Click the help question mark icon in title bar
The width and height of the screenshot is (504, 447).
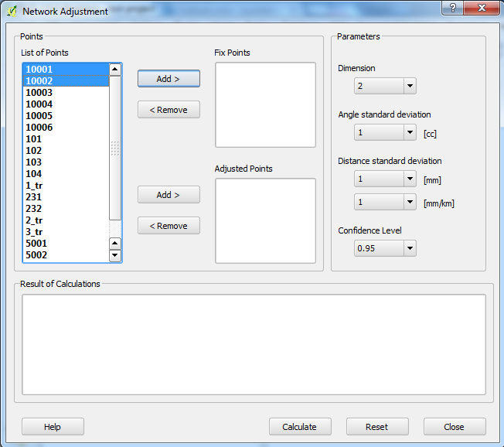pos(452,8)
